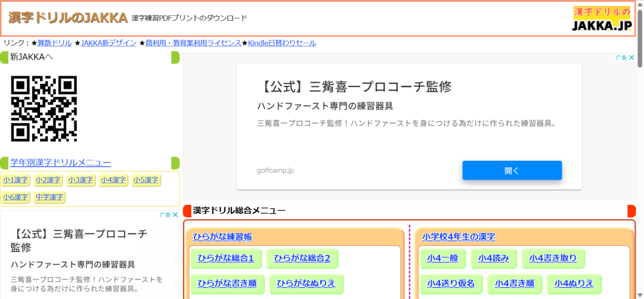
Task: Open ひらがな総合1 drill
Action: pyautogui.click(x=226, y=258)
